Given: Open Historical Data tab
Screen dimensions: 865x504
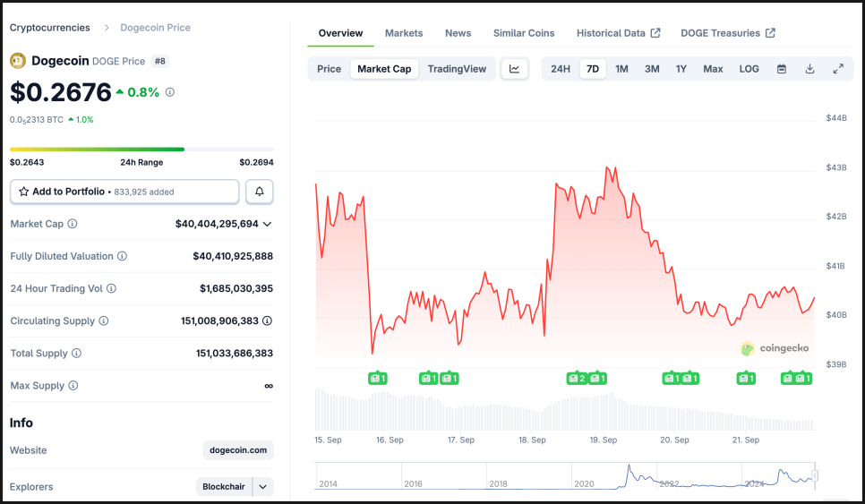Looking at the screenshot, I should 618,33.
